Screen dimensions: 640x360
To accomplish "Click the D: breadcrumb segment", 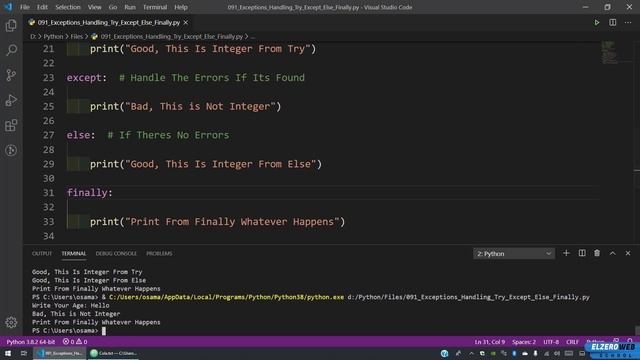I will point(33,36).
